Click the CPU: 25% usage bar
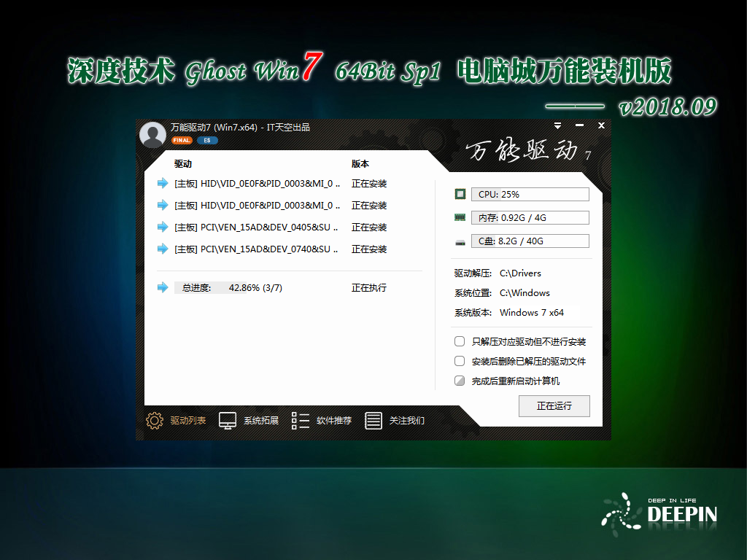Image resolution: width=747 pixels, height=560 pixels. point(530,194)
